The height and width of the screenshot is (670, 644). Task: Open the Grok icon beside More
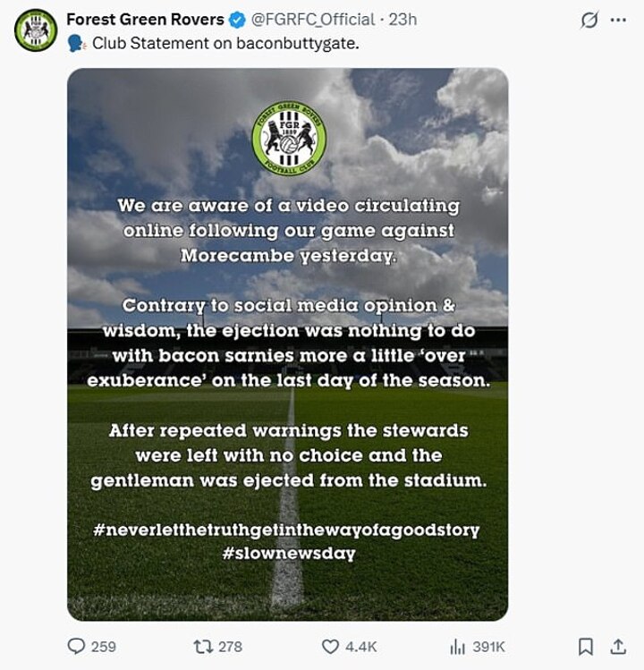tap(589, 19)
